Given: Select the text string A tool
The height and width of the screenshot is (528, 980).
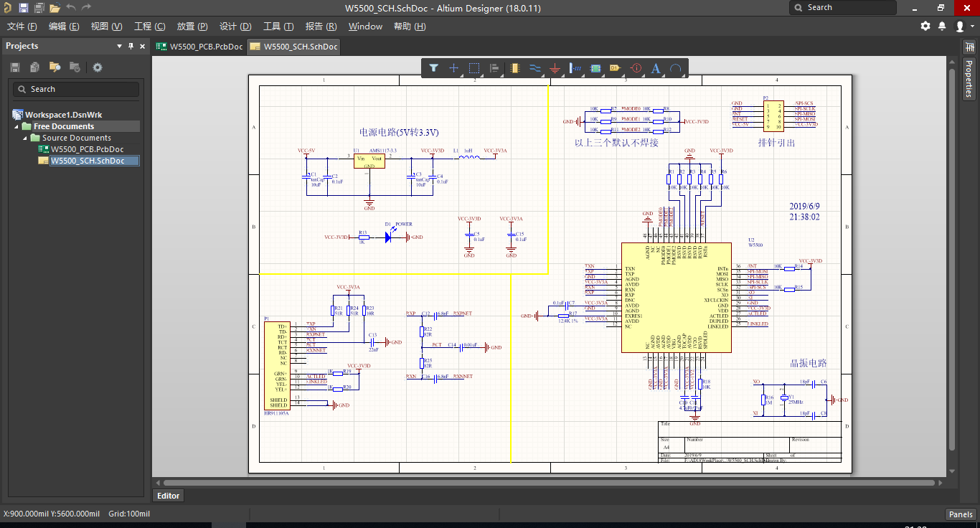Looking at the screenshot, I should (x=655, y=68).
